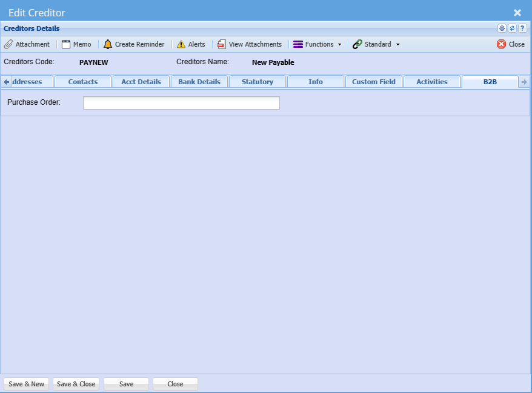532x393 pixels.
Task: Click the Attachment paperclip icon
Action: point(8,44)
